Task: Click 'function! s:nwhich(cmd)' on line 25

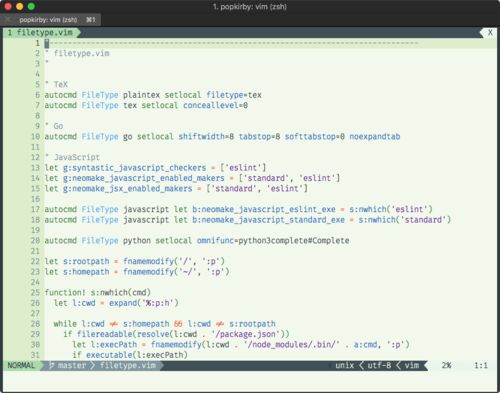Action: [98, 293]
